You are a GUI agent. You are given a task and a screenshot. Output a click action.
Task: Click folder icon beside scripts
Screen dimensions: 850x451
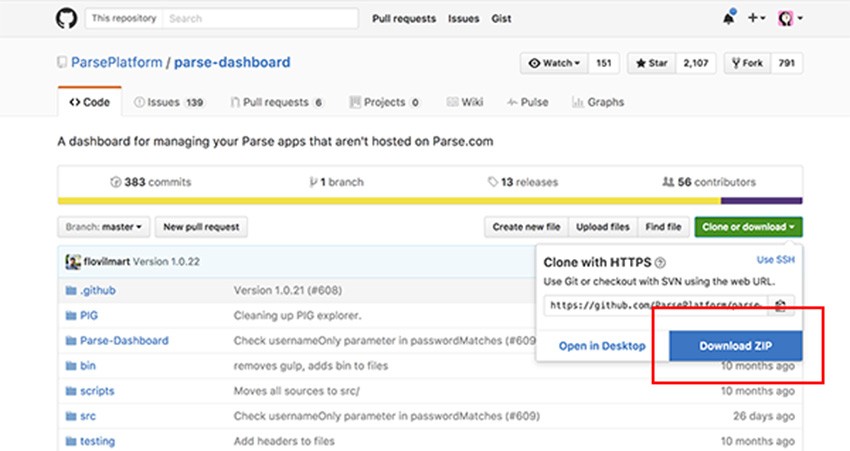[70, 391]
